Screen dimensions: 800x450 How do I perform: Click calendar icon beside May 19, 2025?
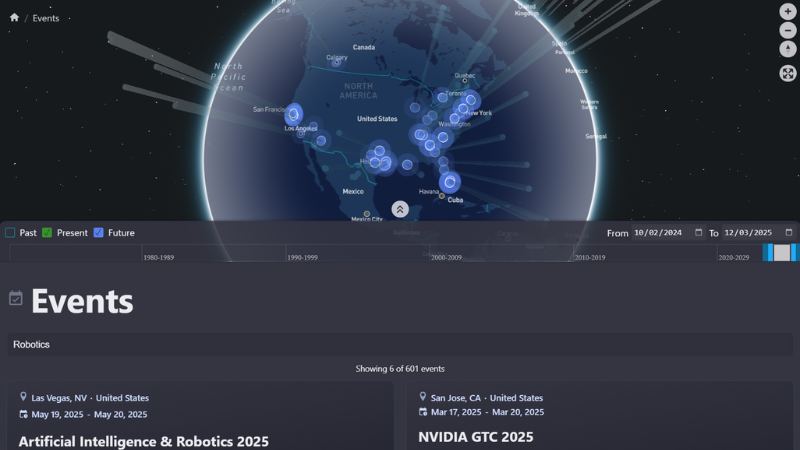coord(23,414)
